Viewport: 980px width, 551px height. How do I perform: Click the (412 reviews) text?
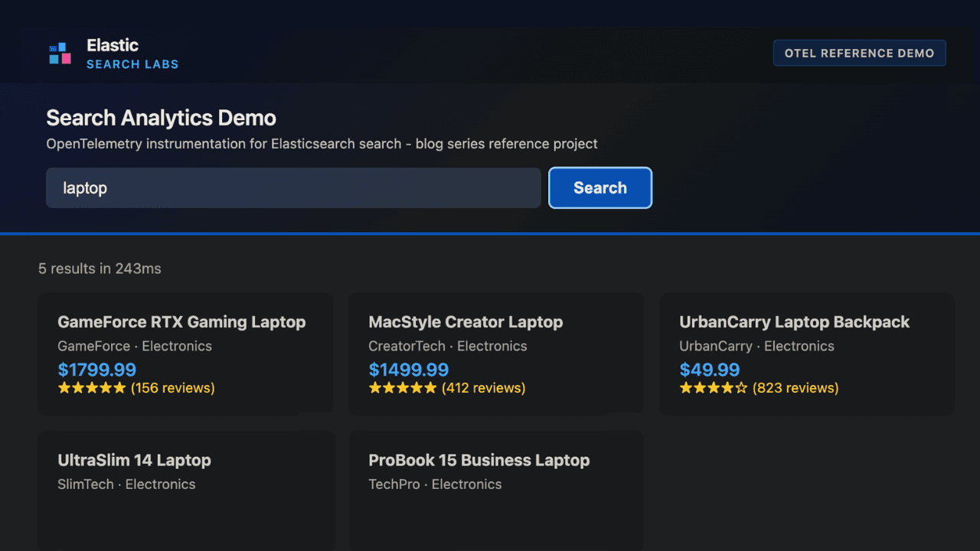tap(484, 388)
